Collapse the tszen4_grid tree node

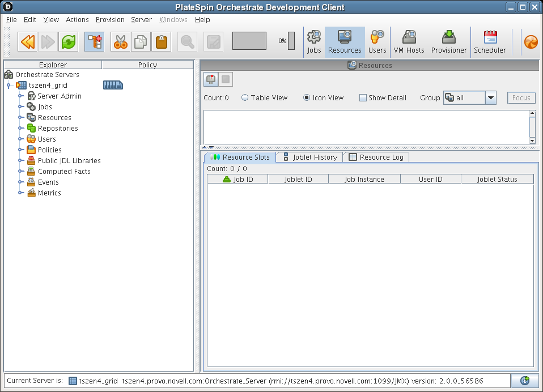pos(9,85)
